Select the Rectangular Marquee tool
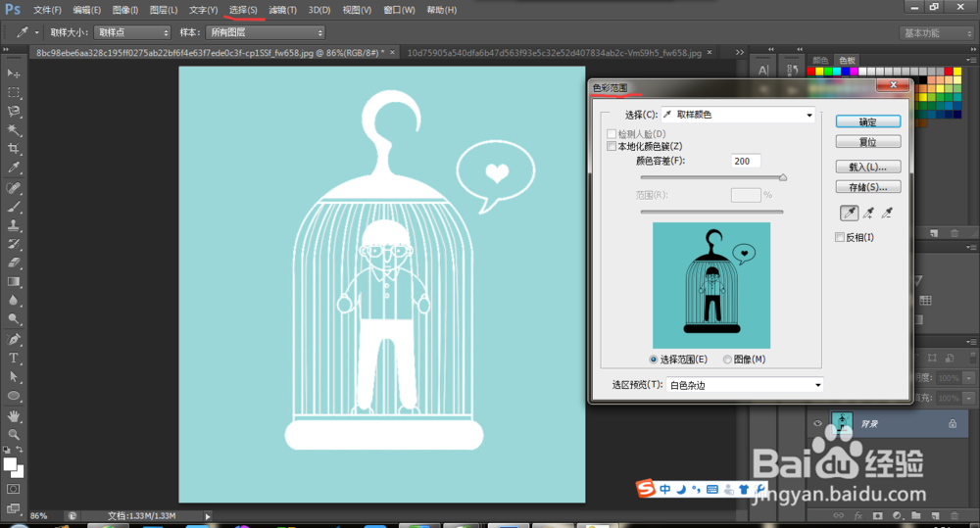This screenshot has height=528, width=980. (13, 92)
